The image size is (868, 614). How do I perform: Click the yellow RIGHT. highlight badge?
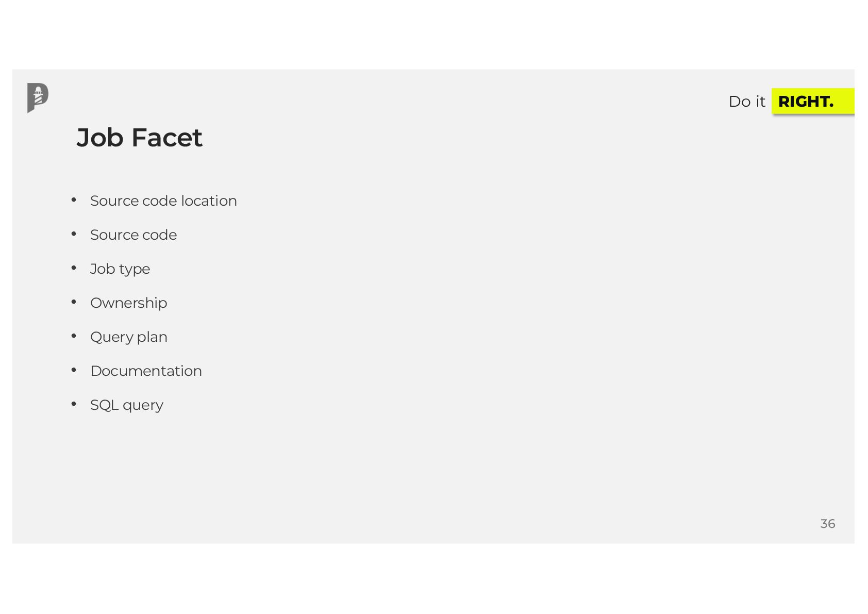pos(813,101)
